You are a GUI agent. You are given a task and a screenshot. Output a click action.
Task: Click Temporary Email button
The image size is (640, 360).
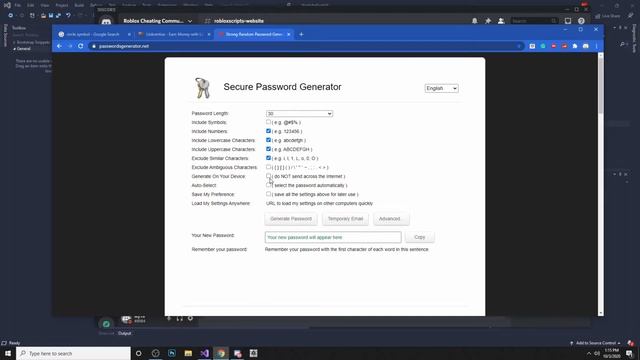[x=345, y=219]
